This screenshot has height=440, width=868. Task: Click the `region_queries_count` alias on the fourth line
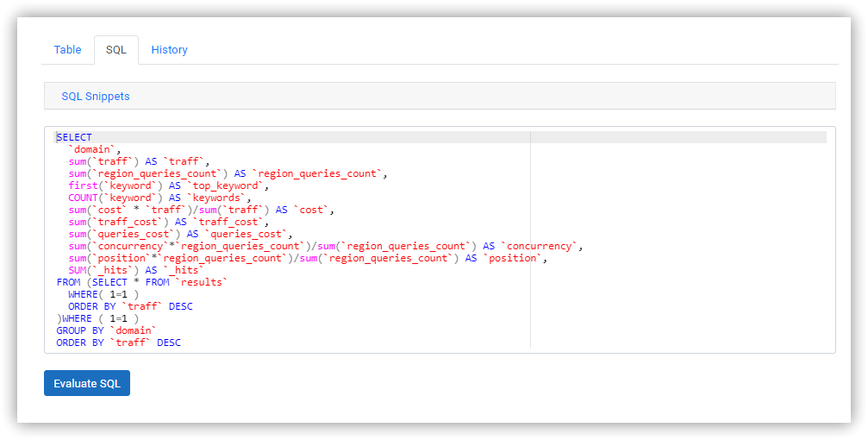pyautogui.click(x=317, y=174)
